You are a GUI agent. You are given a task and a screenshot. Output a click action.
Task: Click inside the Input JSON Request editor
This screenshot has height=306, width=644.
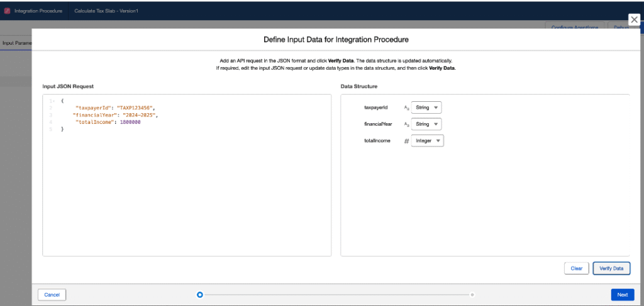click(187, 175)
